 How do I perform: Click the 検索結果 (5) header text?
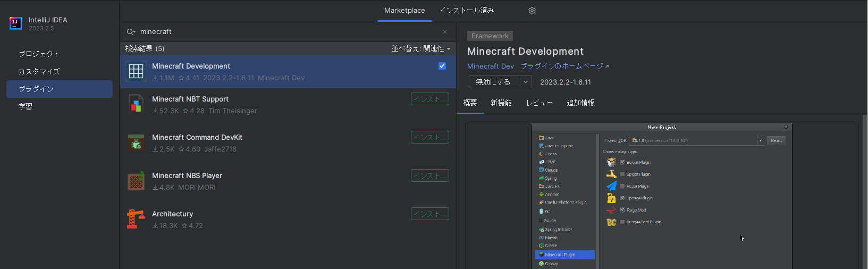coord(145,48)
